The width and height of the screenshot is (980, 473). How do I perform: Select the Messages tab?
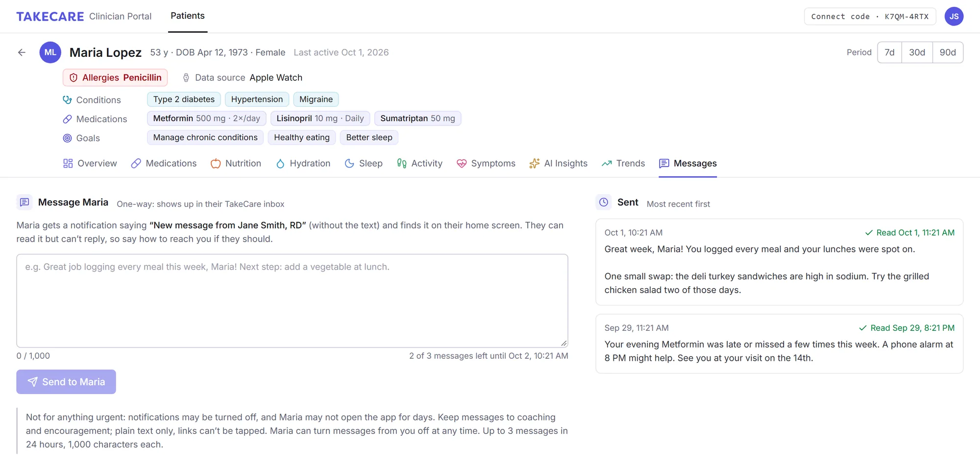(x=687, y=163)
